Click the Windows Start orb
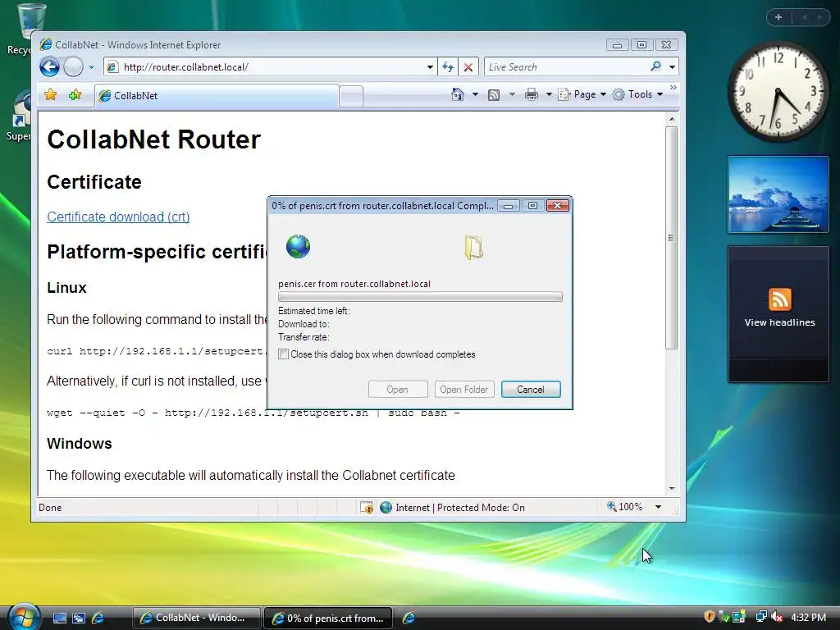840x630 pixels. 24,616
